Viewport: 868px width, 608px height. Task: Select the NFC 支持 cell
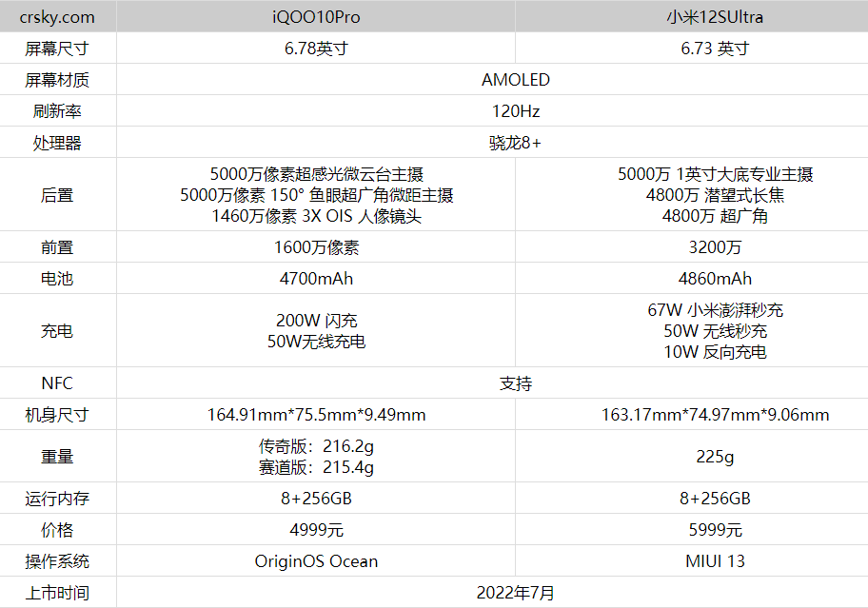click(515, 383)
